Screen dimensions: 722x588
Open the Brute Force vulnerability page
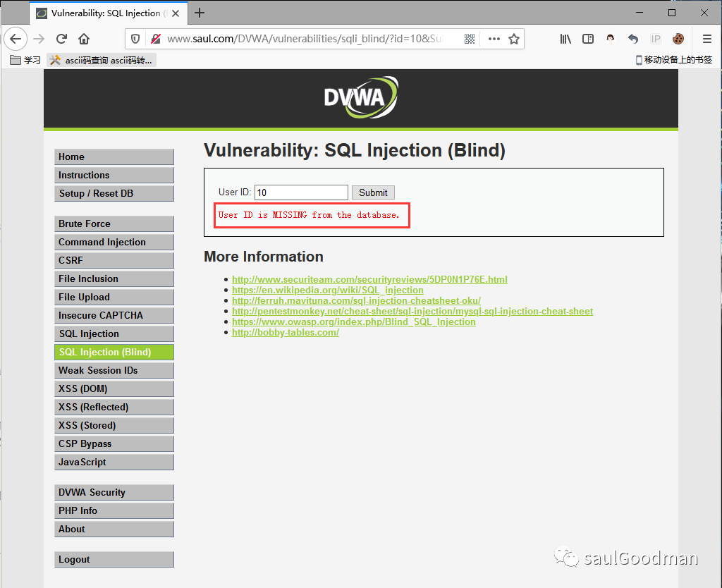click(114, 223)
